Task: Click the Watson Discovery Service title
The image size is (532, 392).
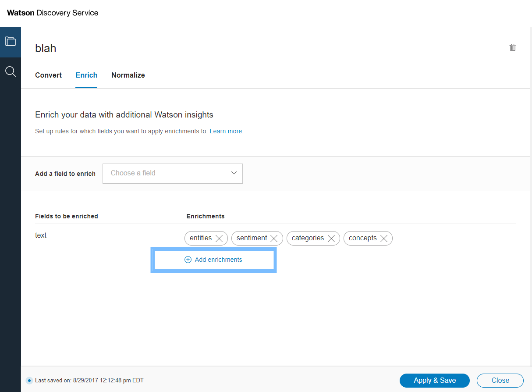Action: (53, 13)
